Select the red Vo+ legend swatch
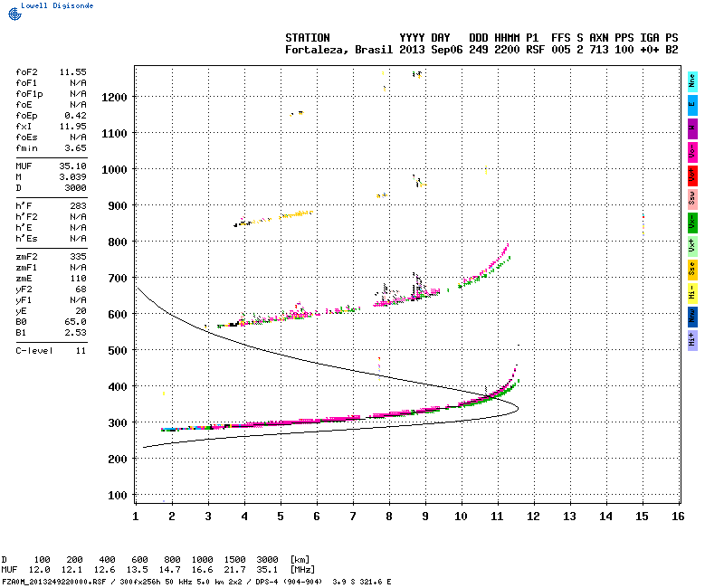 (692, 175)
